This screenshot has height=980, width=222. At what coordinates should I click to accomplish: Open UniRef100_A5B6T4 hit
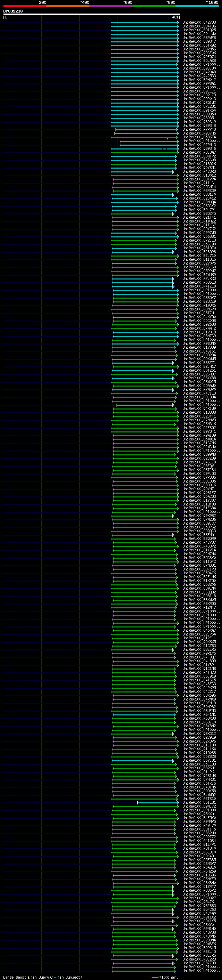tap(199, 137)
